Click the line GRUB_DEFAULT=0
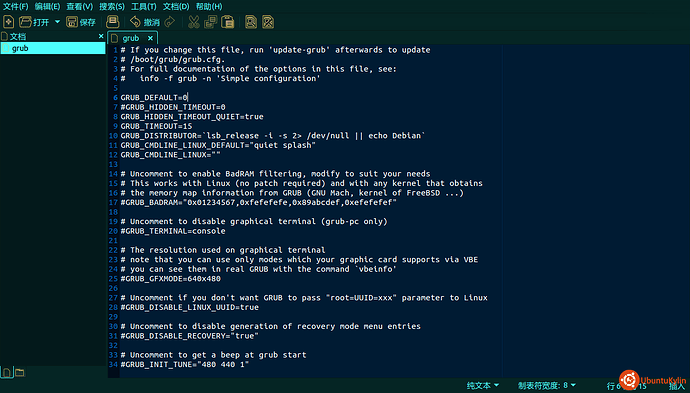This screenshot has width=690, height=393. tap(154, 97)
